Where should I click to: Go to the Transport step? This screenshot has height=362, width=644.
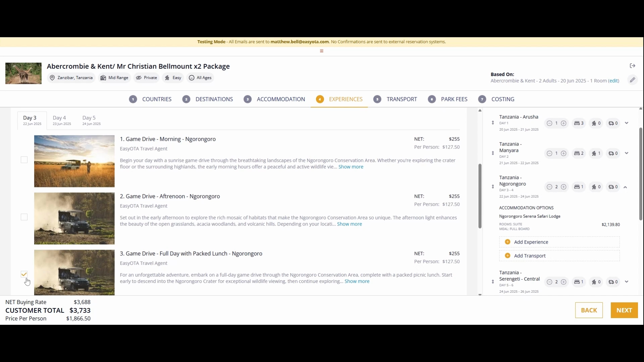click(395, 99)
